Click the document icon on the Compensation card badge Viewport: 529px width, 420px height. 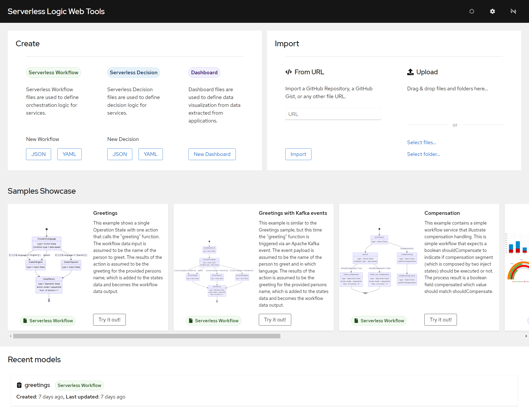coord(356,321)
